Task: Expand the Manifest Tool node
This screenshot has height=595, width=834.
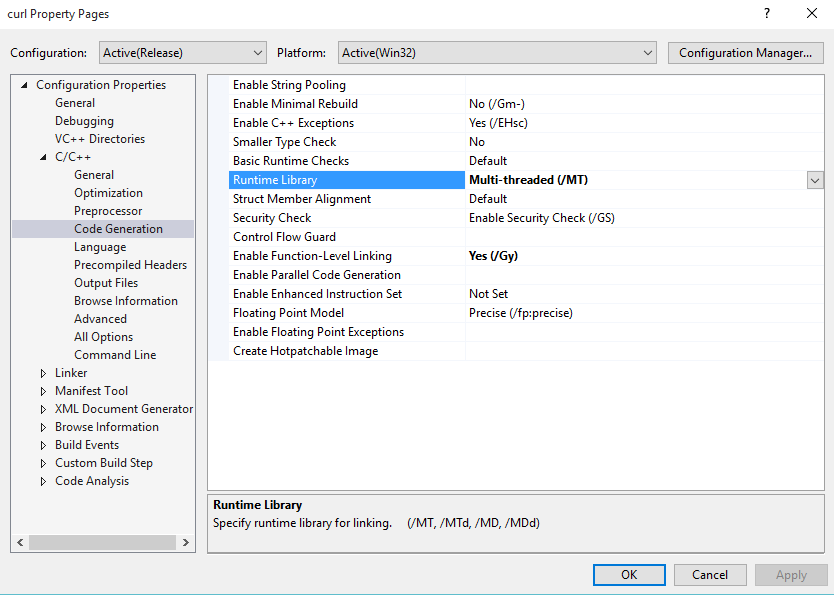Action: tap(43, 391)
